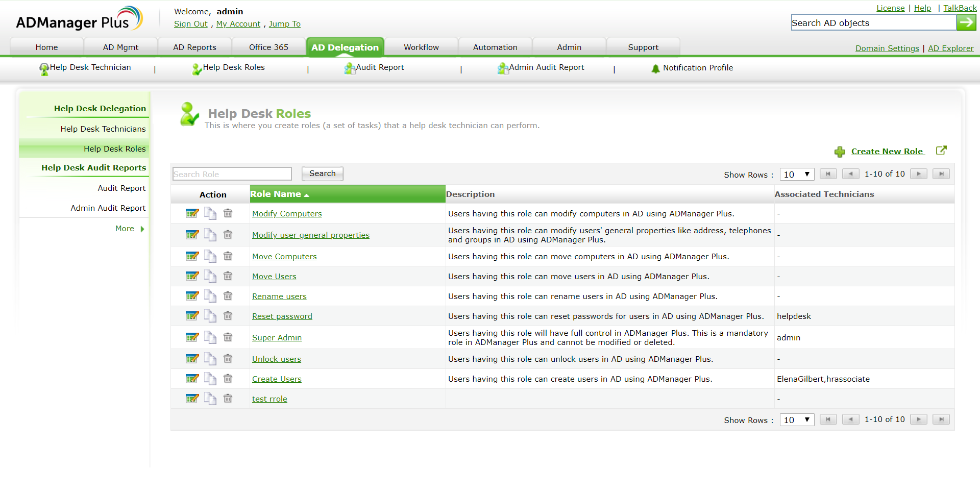Open the TalkBack link

(960, 8)
